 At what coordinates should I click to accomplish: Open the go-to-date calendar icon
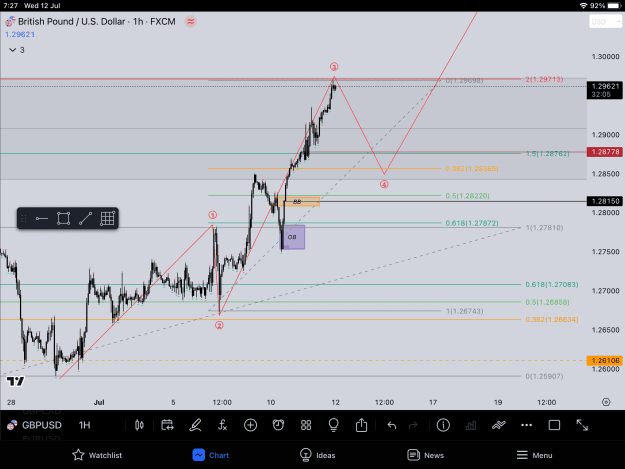click(x=167, y=425)
